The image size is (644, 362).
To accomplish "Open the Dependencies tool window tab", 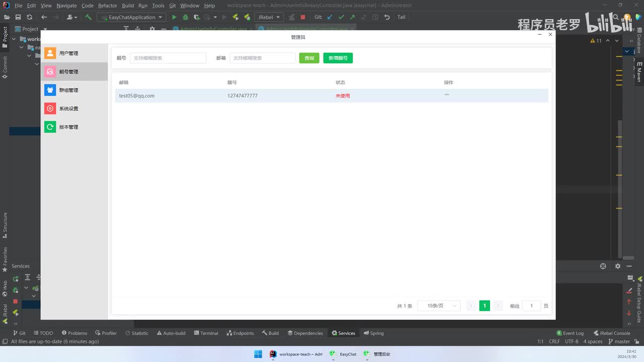I will [x=305, y=333].
